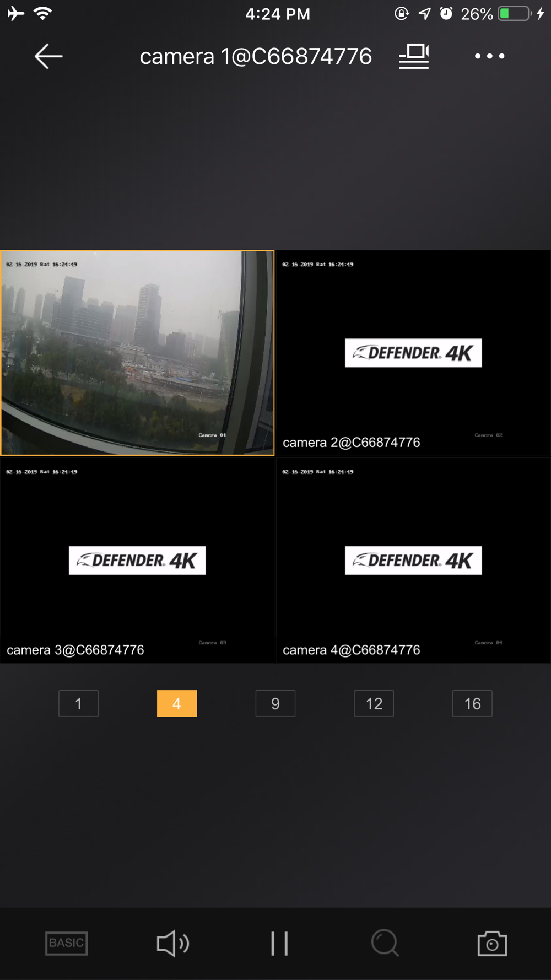Viewport: 551px width, 980px height.
Task: Tap the BASIC stream quality icon
Action: [66, 943]
